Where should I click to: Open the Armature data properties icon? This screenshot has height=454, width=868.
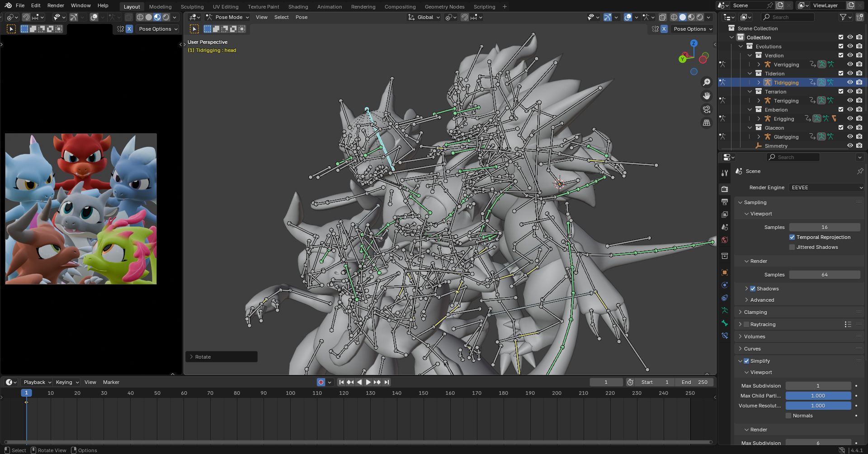(725, 310)
